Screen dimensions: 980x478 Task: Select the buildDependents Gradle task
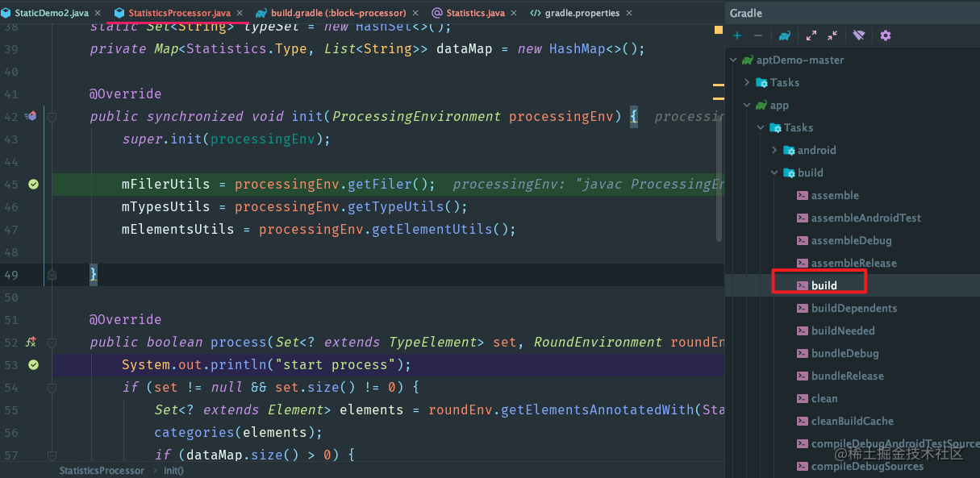click(x=854, y=308)
